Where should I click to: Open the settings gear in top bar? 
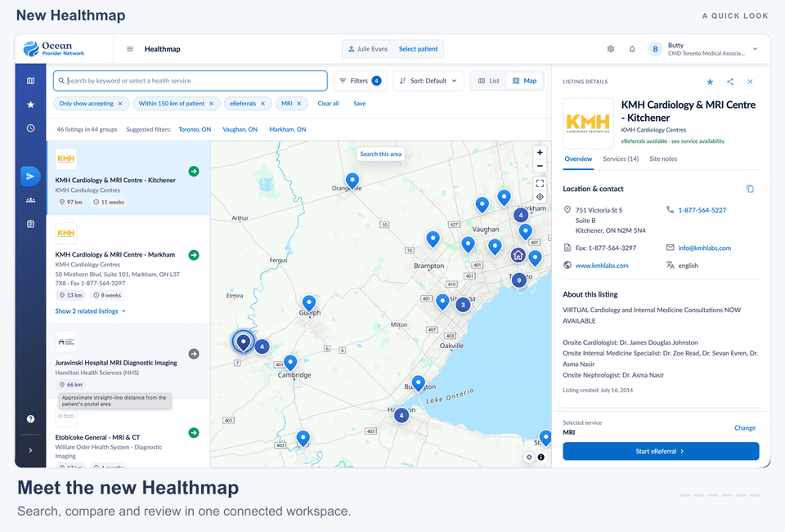tap(611, 49)
